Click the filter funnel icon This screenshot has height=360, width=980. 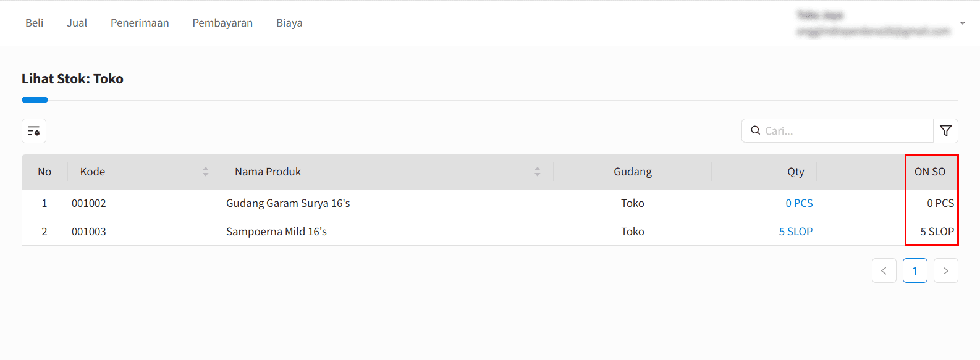coord(945,131)
